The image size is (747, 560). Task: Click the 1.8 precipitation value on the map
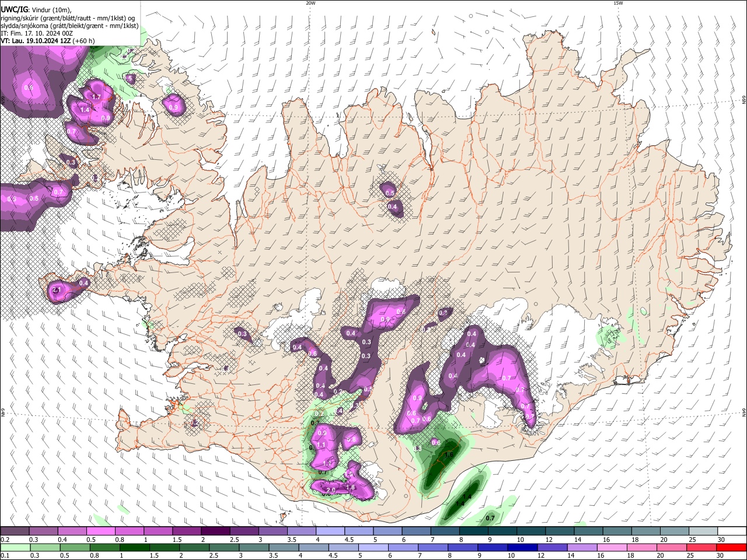pyautogui.click(x=350, y=488)
